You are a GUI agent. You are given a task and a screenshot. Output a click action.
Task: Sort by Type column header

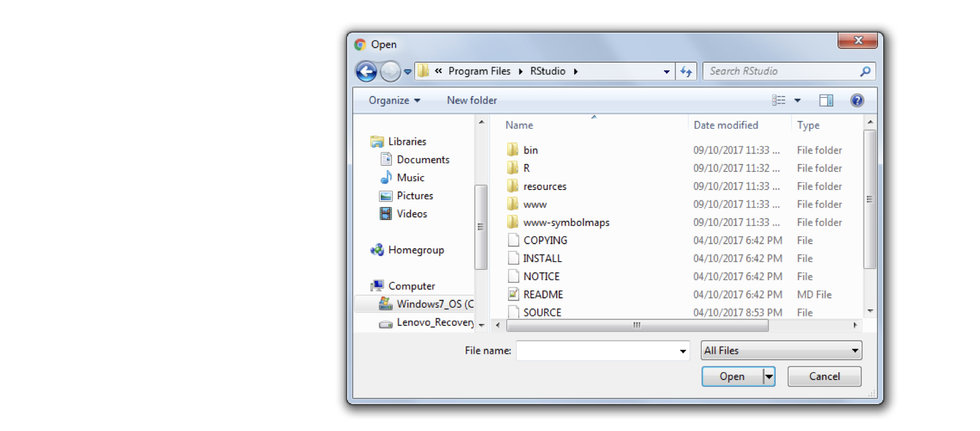click(808, 125)
